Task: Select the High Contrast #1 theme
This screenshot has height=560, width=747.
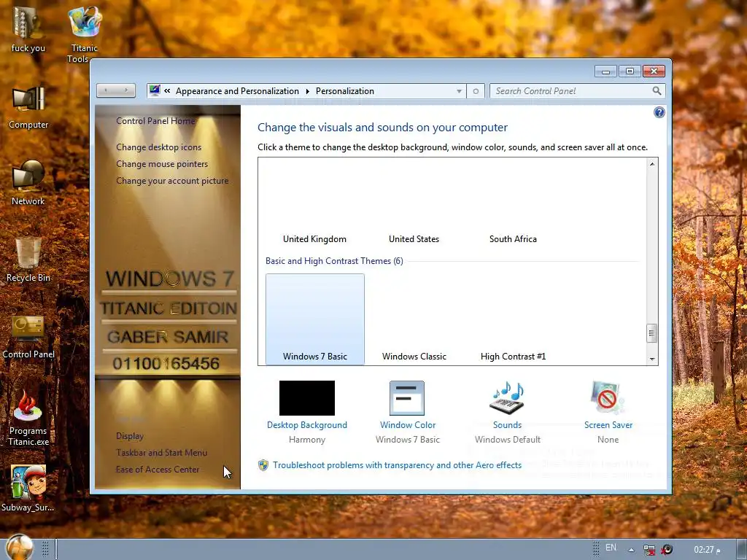Action: coord(513,319)
